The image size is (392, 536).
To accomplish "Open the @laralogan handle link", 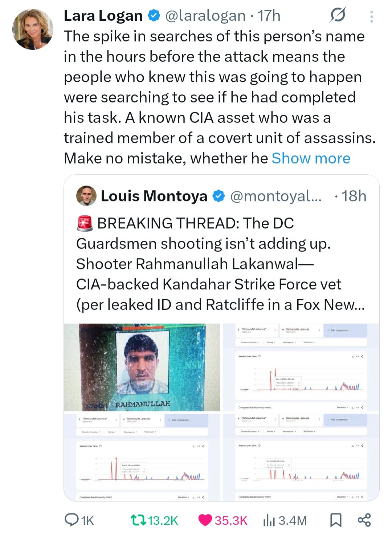I will click(205, 16).
